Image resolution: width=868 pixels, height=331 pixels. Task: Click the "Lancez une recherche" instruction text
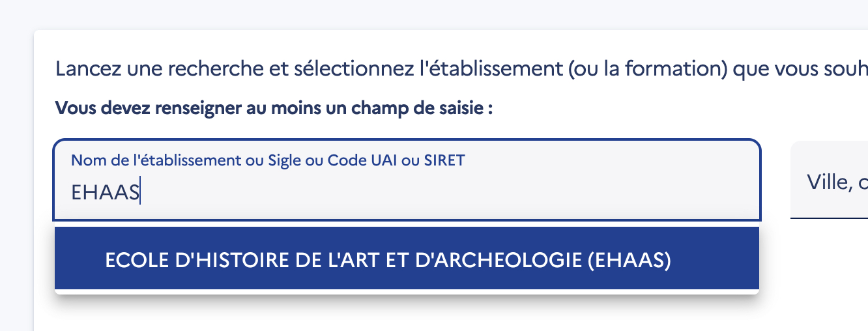456,68
